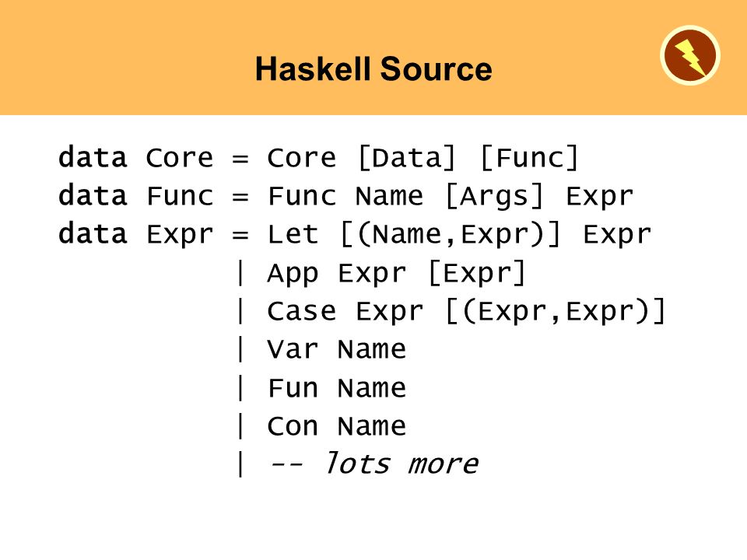
Task: Click the 'Fun' constructor
Action: (293, 387)
